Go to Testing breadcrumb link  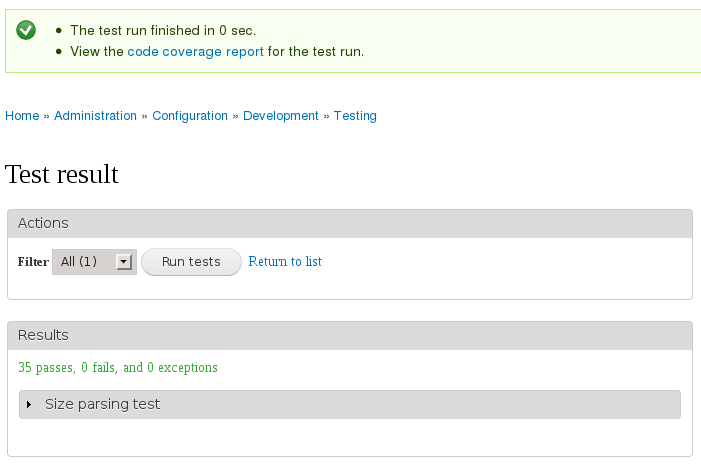click(x=355, y=115)
